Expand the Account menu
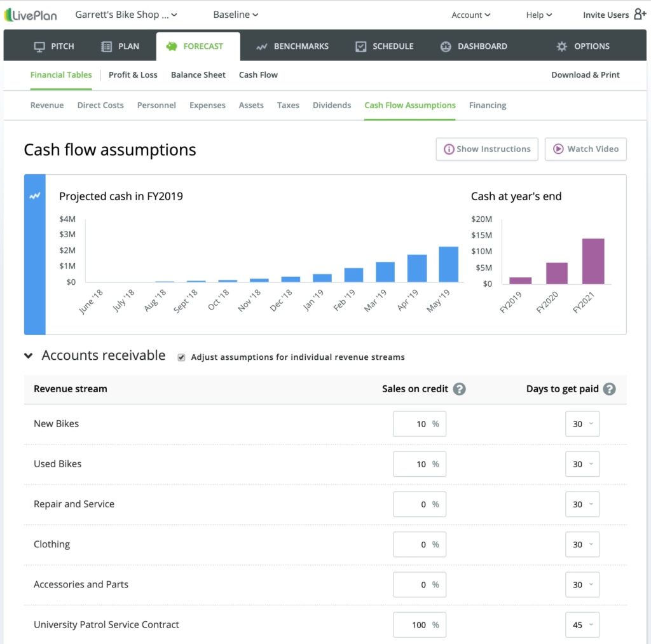 pyautogui.click(x=470, y=14)
